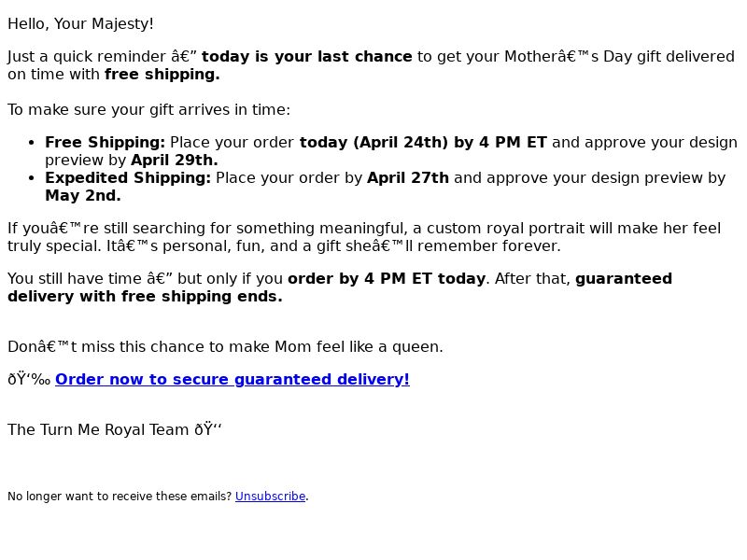The height and width of the screenshot is (560, 747).
Task: Click the 'make Mom feel like a queen' sentence
Action: [225, 346]
